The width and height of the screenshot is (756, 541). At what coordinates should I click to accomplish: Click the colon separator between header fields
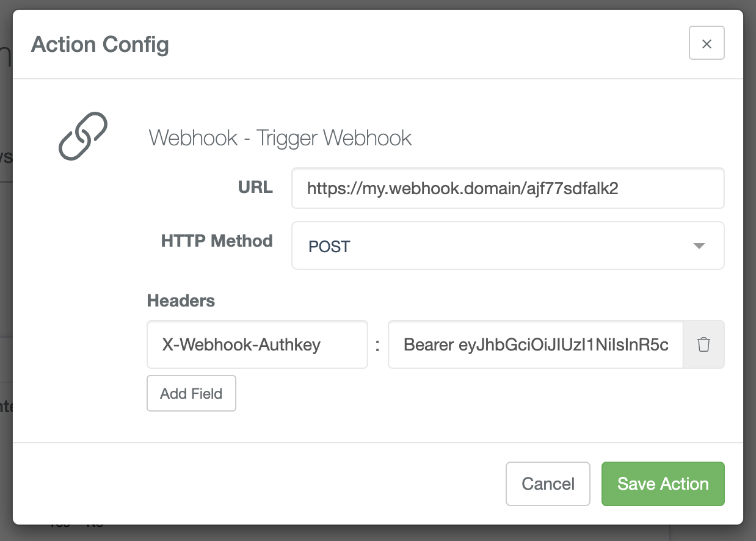377,346
